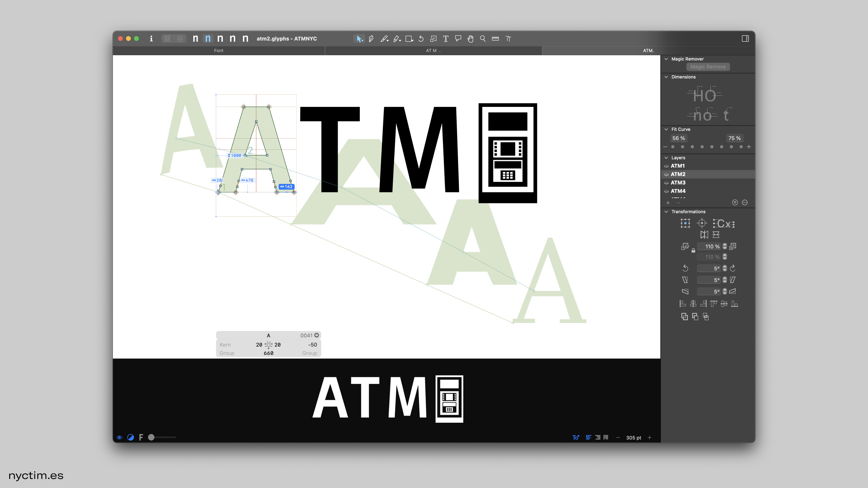Switch to the 'AT M .' tab
This screenshot has height=488, width=868.
click(x=433, y=51)
